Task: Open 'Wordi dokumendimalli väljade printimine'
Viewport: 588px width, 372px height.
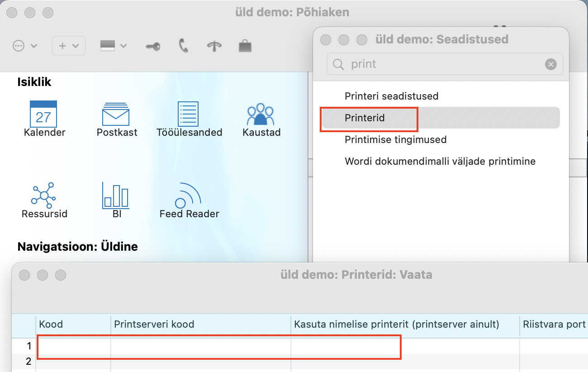Action: tap(440, 161)
